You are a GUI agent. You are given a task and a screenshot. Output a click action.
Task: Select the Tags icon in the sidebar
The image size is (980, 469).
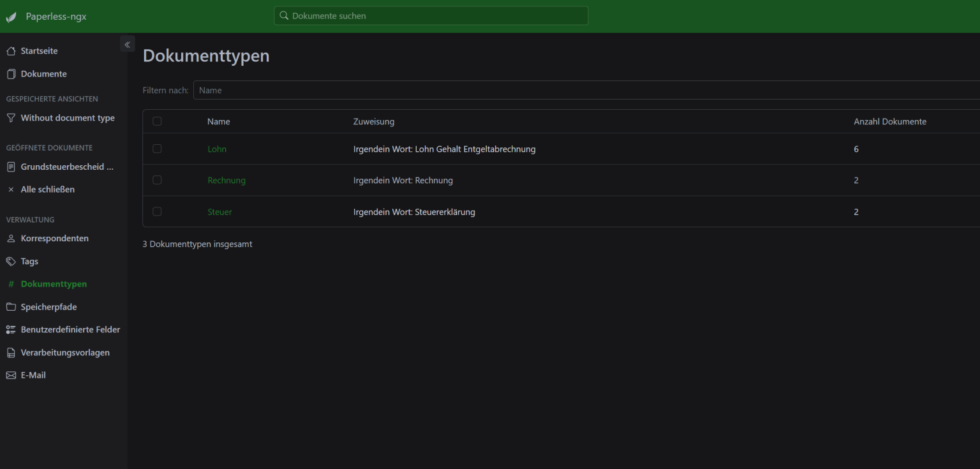coord(10,261)
